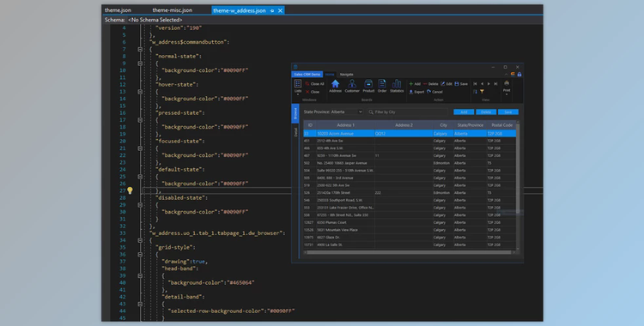Click Close All in Windows group
Image resolution: width=644 pixels, height=326 pixels.
click(314, 84)
